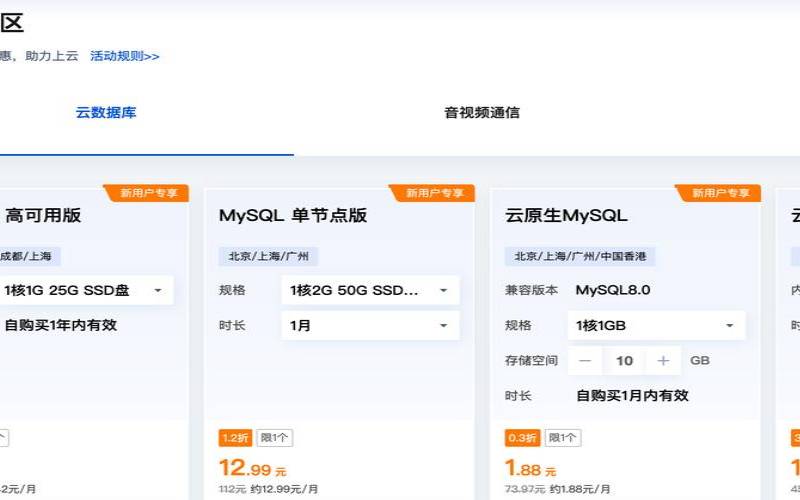Click the 1.2折 discount badge
Image resolution: width=800 pixels, height=500 pixels.
click(x=235, y=438)
